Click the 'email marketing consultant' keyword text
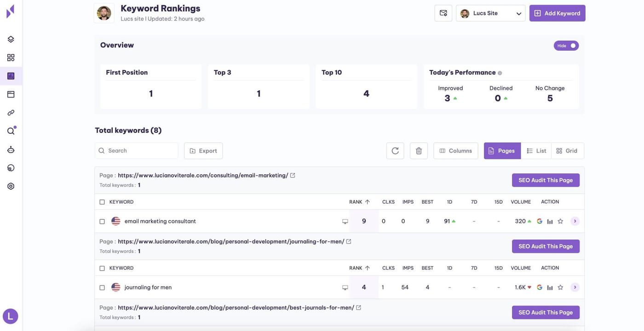 pos(160,222)
